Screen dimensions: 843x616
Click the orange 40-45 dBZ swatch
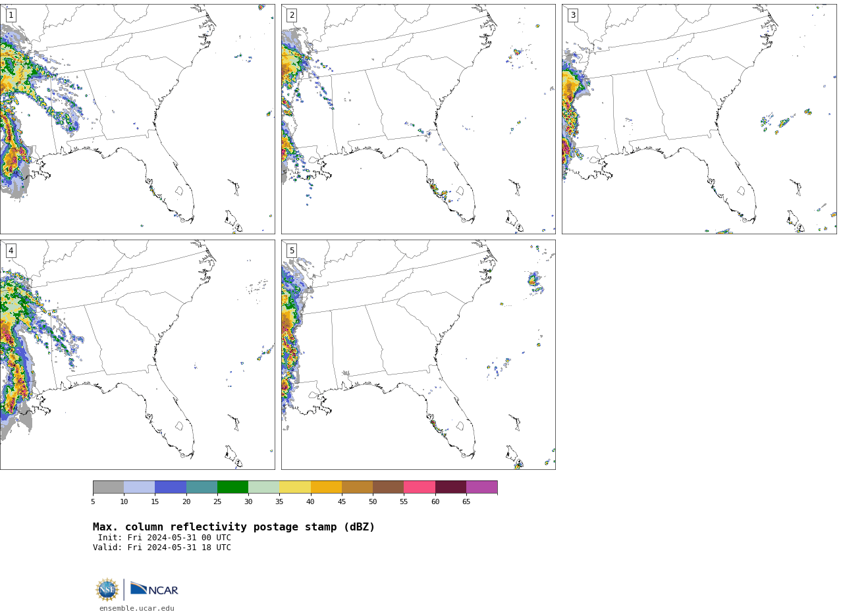click(326, 487)
